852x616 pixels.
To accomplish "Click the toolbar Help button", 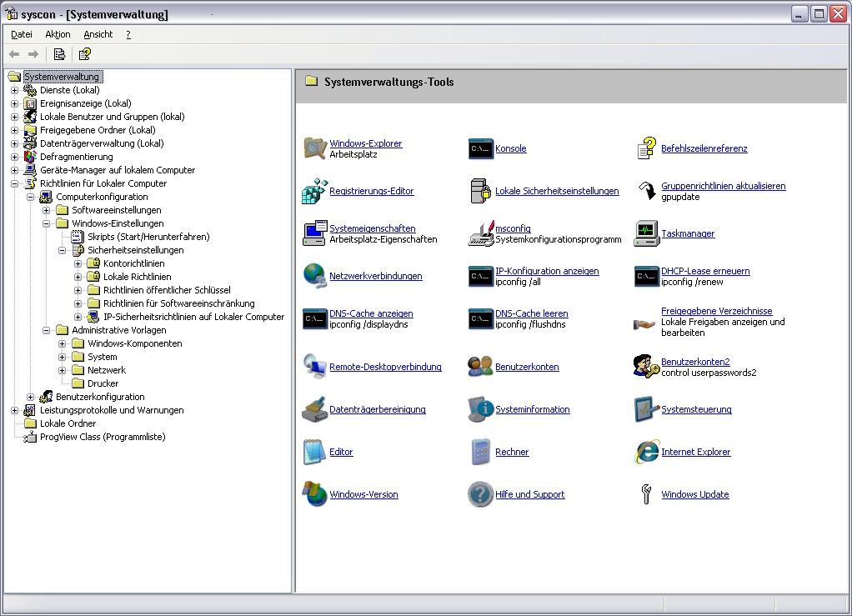I will [85, 54].
